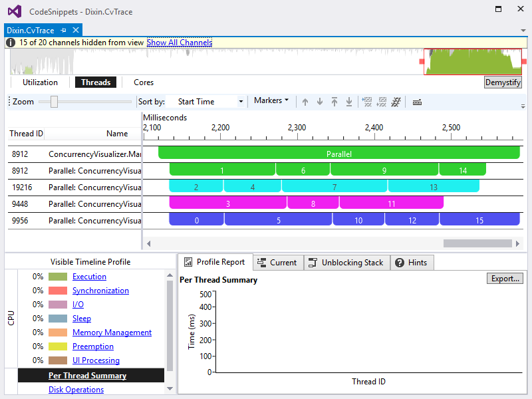Click the hide selected threads icon
Image resolution: width=532 pixels, height=399 pixels.
pos(367,102)
